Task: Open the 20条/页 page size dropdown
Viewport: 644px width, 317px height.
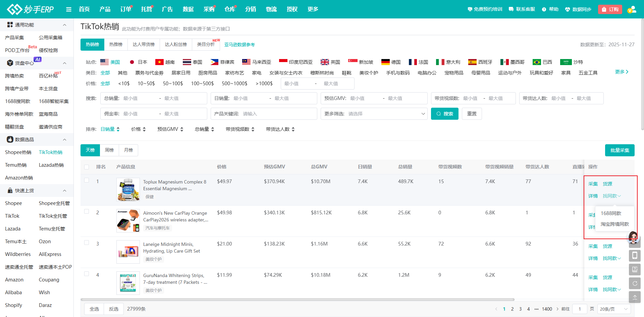Action: 614,309
